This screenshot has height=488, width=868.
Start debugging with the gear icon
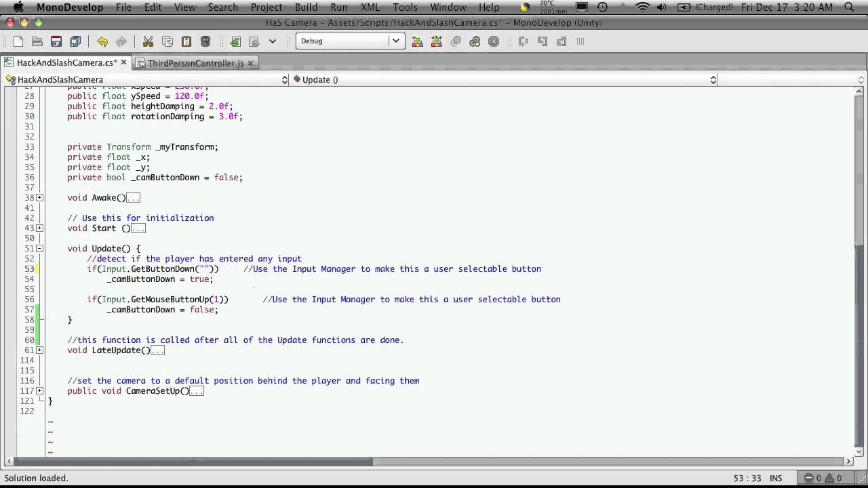click(475, 41)
